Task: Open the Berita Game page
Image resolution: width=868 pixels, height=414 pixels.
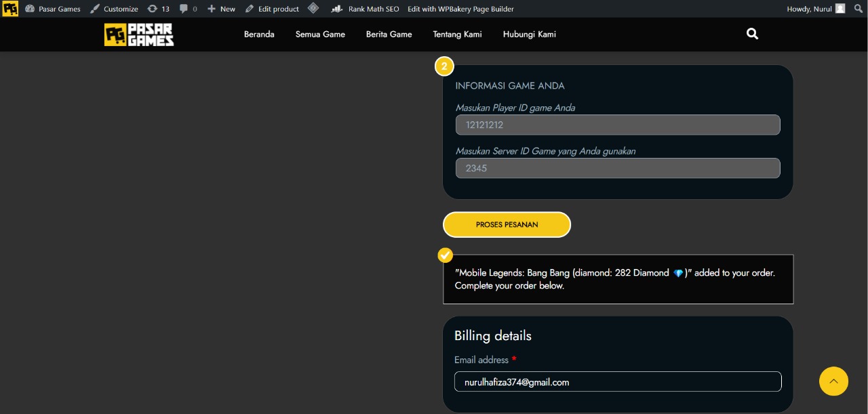Action: 389,35
